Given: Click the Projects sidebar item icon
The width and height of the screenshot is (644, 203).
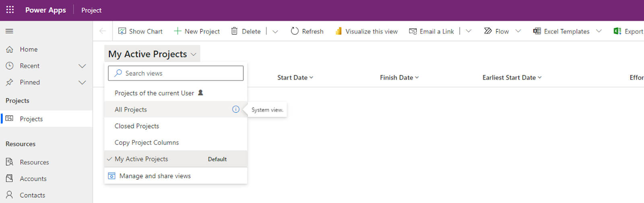Looking at the screenshot, I should (10, 119).
